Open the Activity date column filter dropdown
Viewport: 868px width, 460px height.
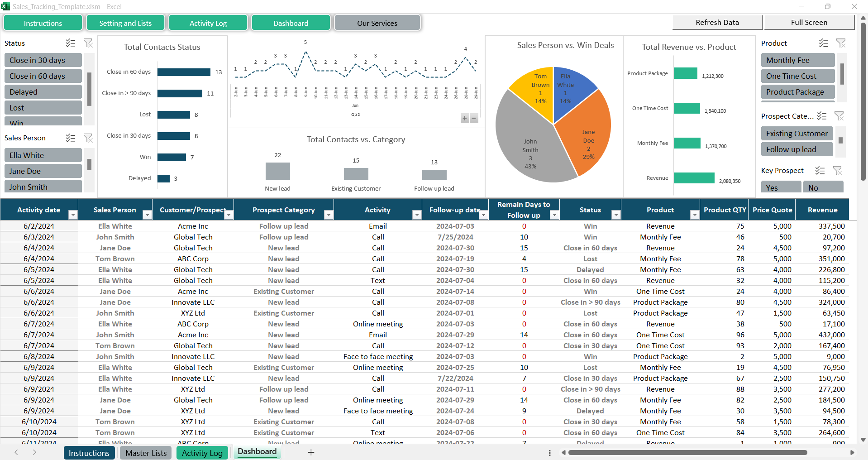pyautogui.click(x=72, y=215)
